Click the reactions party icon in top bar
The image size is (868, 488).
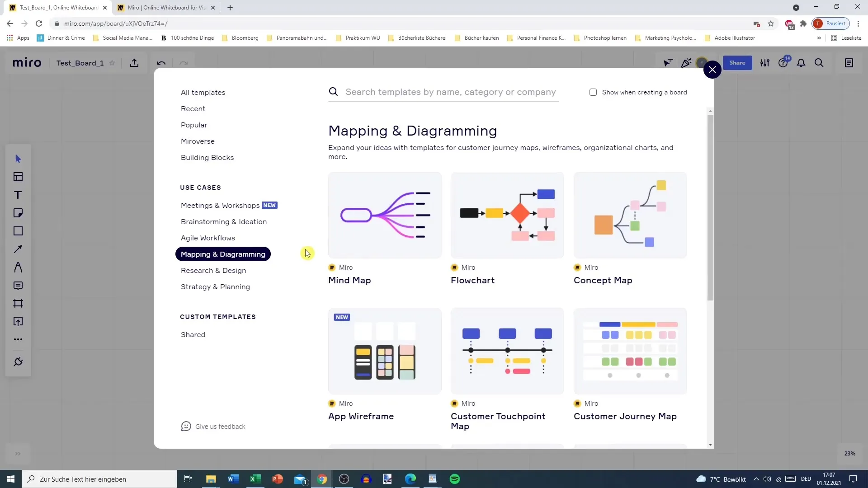coord(686,63)
